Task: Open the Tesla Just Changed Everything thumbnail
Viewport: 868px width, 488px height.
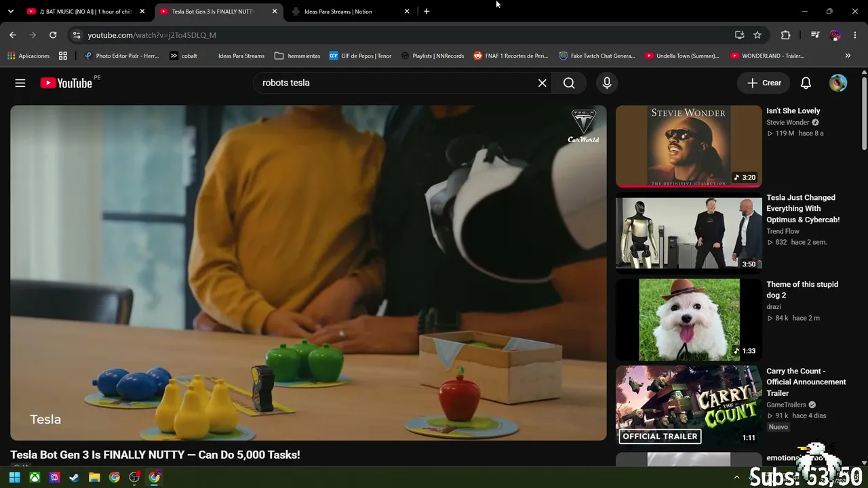Action: click(x=689, y=233)
